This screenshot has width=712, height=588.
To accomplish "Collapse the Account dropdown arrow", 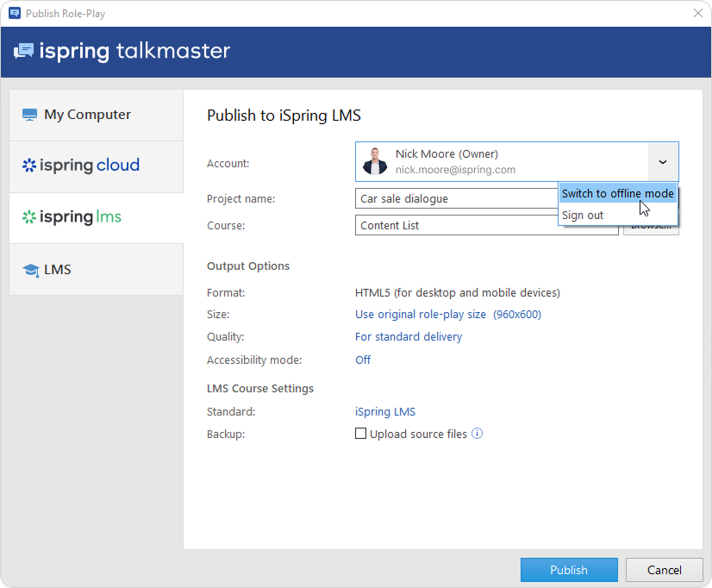I will 662,162.
